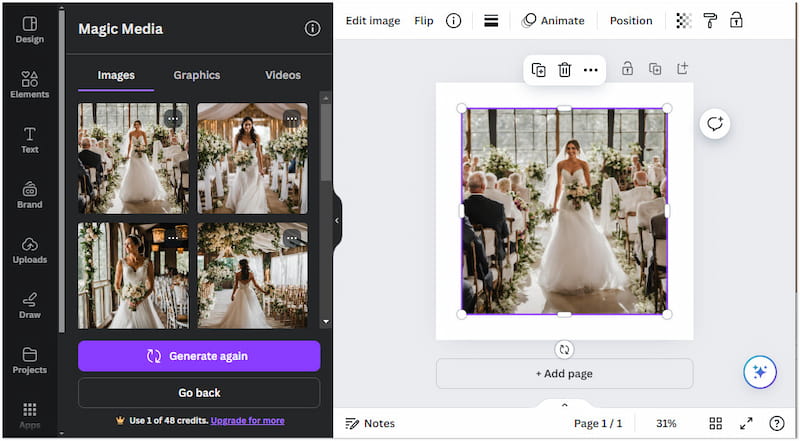Screen dimensions: 800x441
Task: Click the Magic Media info icon
Action: click(x=312, y=29)
